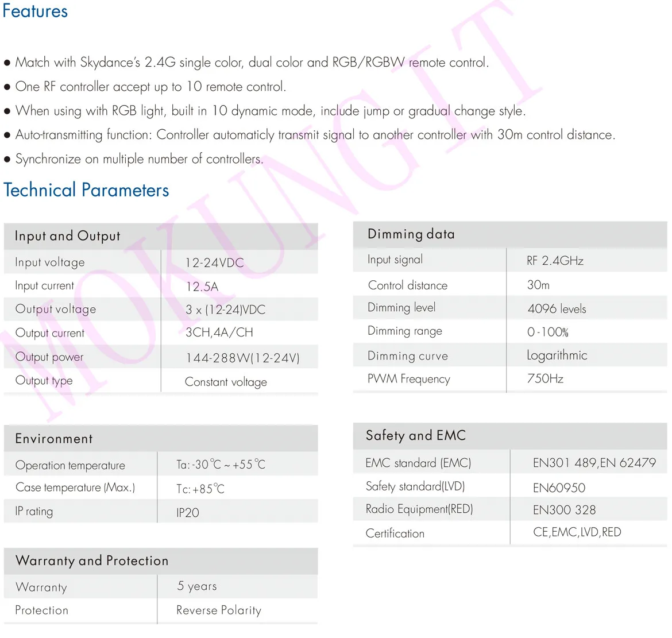Click the "PWM Frequency" row label
The image size is (672, 638).
point(409,379)
